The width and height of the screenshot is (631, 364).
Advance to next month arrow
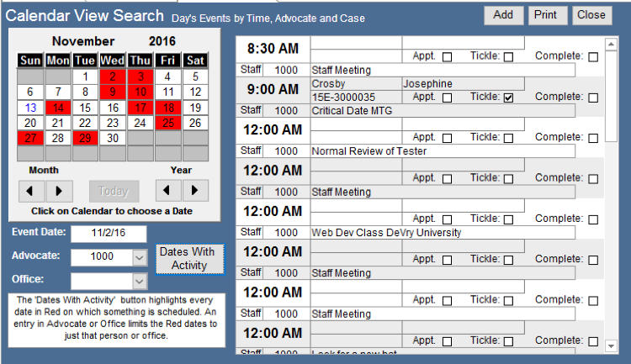tap(60, 190)
